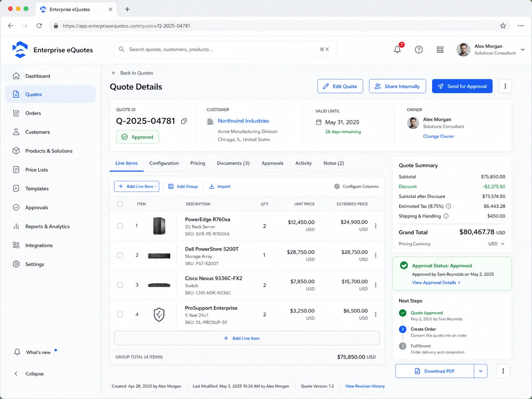Click the Change Owner link
The image size is (532, 399).
coord(439,136)
